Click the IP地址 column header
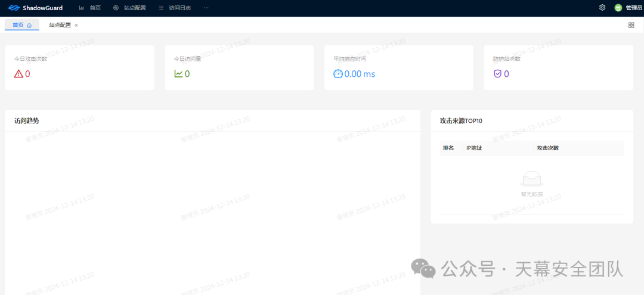This screenshot has width=644, height=295. 474,148
